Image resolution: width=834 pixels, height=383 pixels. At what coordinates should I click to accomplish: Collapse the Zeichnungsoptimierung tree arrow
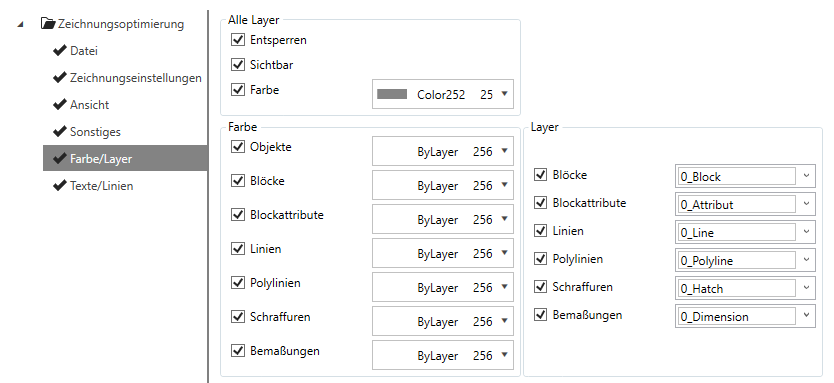click(21, 24)
